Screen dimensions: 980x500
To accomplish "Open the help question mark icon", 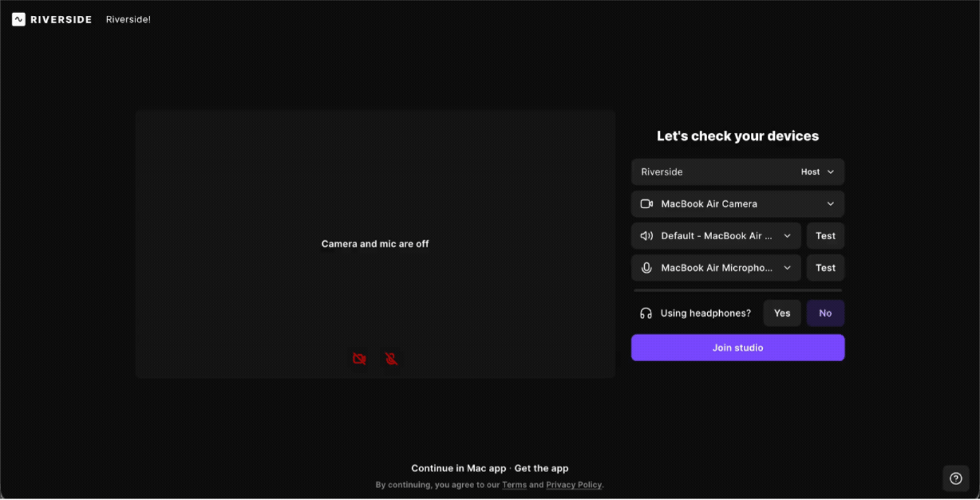I will point(956,478).
